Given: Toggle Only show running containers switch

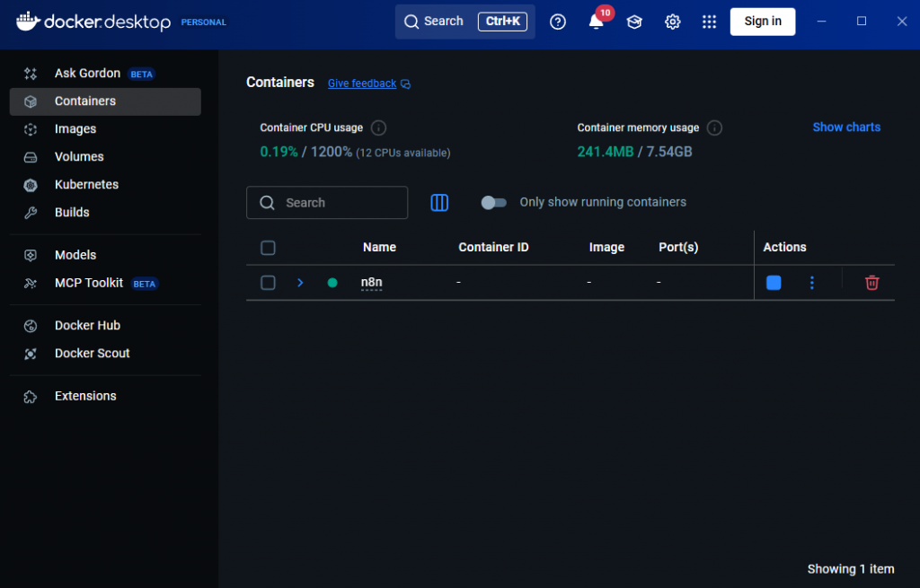Looking at the screenshot, I should tap(493, 202).
